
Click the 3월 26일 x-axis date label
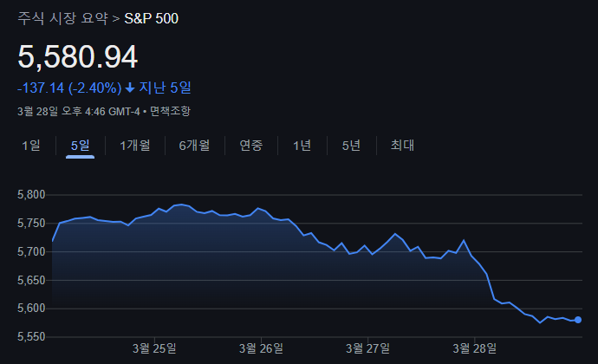261,348
